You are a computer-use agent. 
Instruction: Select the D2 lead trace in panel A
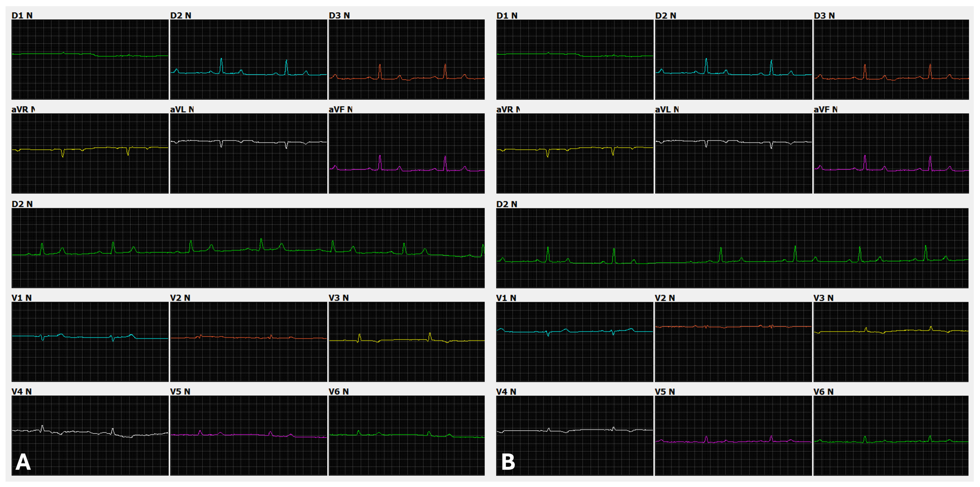(248, 60)
